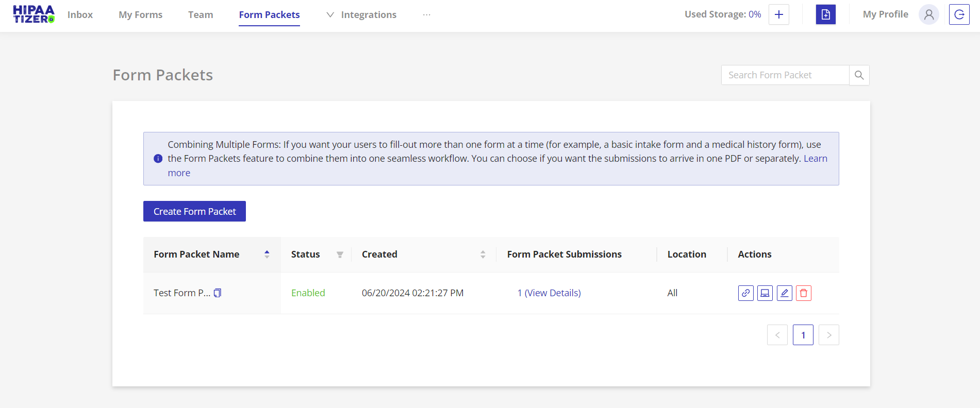Image resolution: width=980 pixels, height=408 pixels.
Task: Expand the Integrations menu
Action: (x=362, y=15)
